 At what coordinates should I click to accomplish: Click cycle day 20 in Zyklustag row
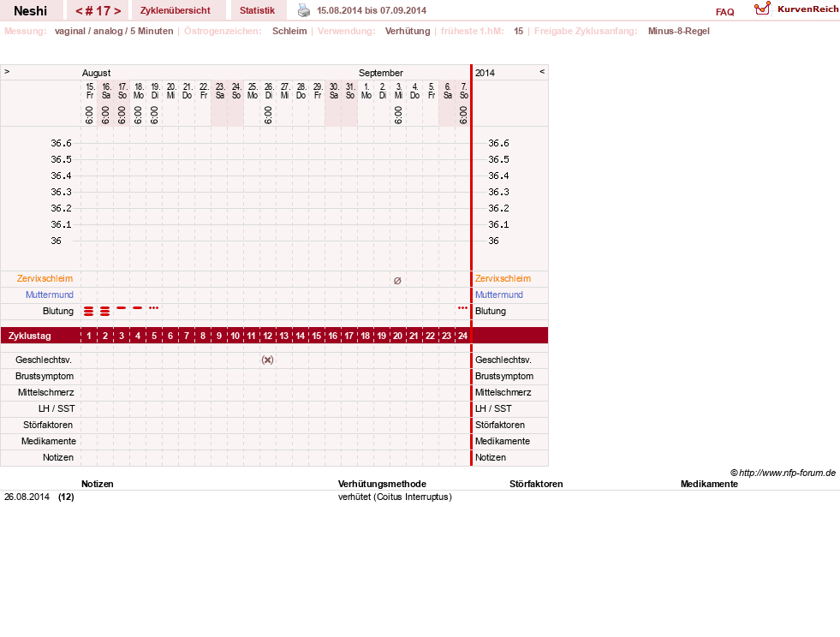pyautogui.click(x=397, y=336)
